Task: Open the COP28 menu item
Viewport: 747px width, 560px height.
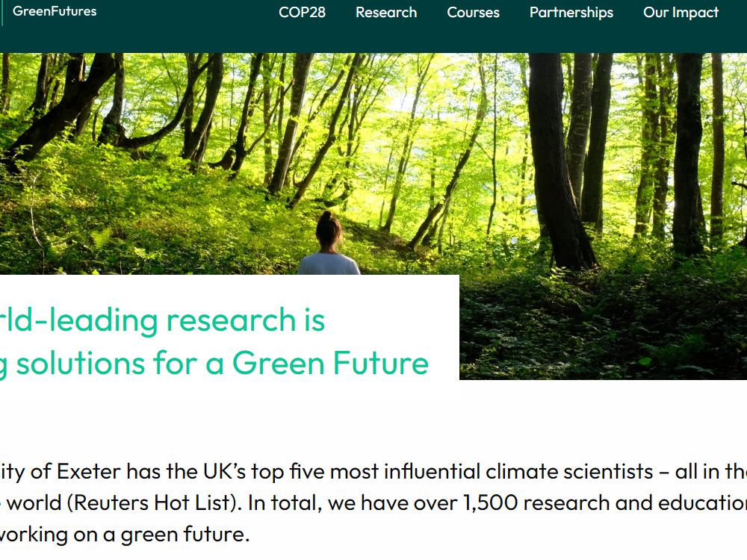Action: coord(302,13)
